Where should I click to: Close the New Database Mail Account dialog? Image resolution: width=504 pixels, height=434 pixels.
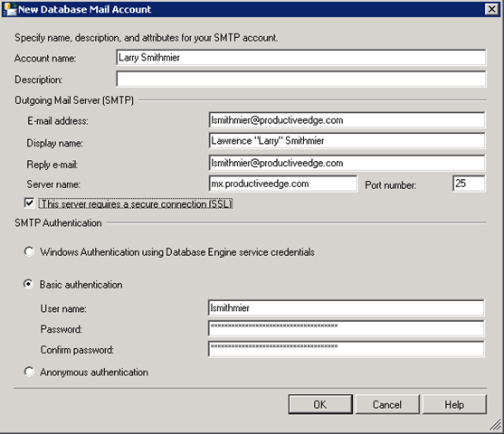(492, 9)
